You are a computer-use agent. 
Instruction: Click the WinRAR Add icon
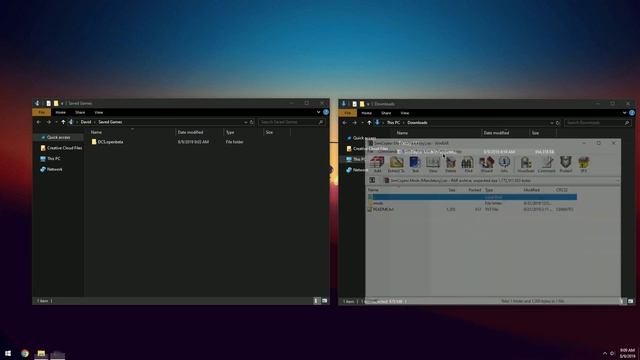point(377,164)
